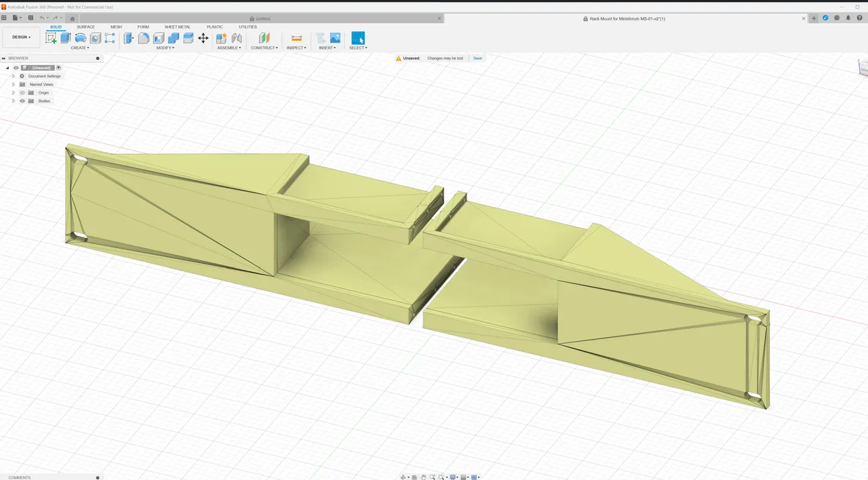Activate the Select tool
The width and height of the screenshot is (868, 480).
[358, 38]
